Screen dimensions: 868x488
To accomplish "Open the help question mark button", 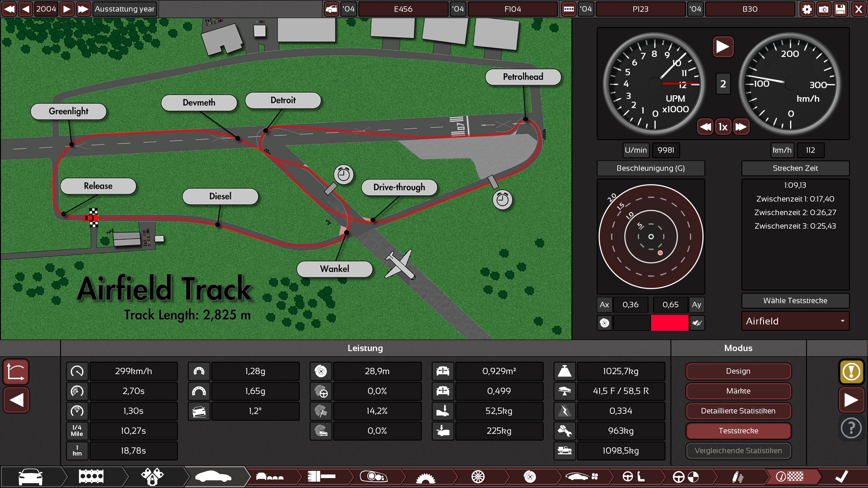I will (x=851, y=428).
